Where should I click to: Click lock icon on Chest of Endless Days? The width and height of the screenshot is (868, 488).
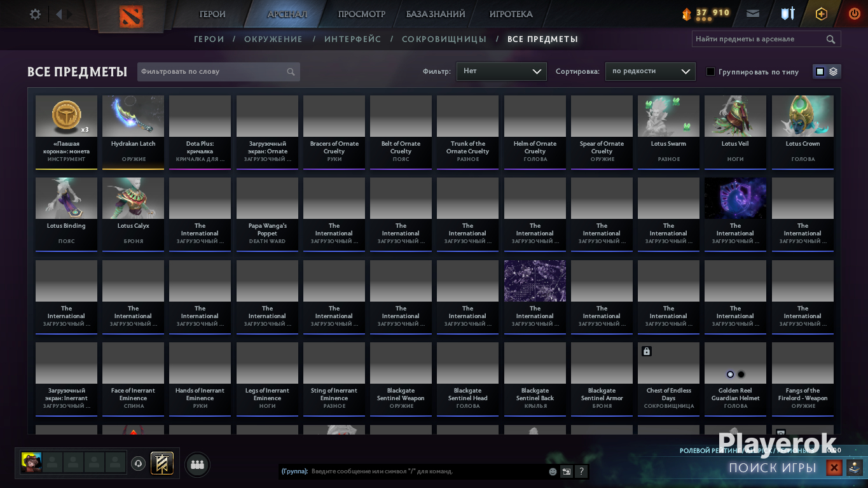click(646, 351)
